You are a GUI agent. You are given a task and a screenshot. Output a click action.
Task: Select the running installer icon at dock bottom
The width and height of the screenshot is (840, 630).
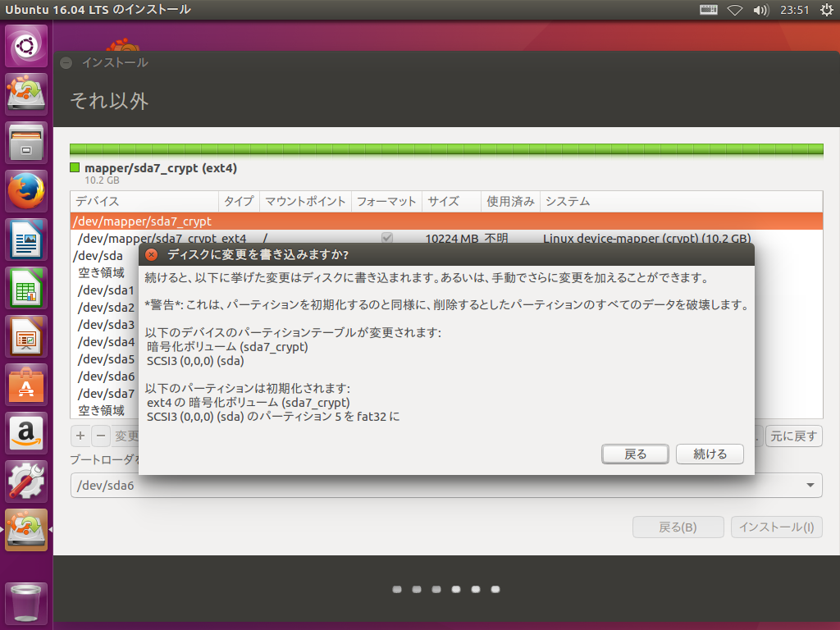pyautogui.click(x=26, y=530)
